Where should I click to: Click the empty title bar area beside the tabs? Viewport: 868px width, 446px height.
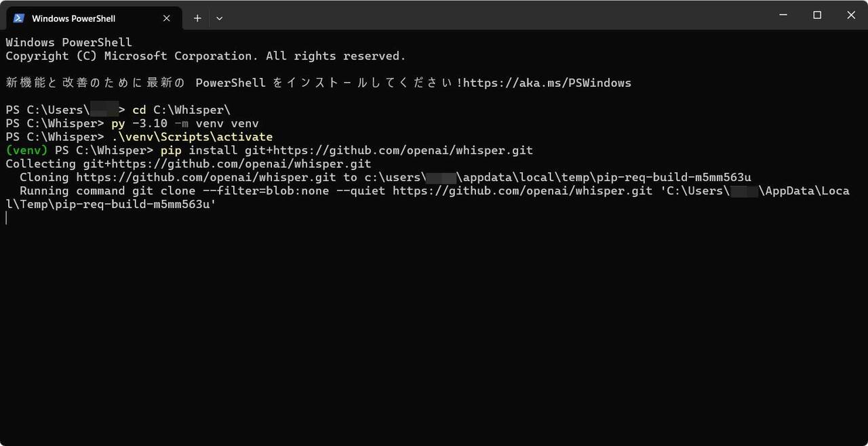point(495,15)
